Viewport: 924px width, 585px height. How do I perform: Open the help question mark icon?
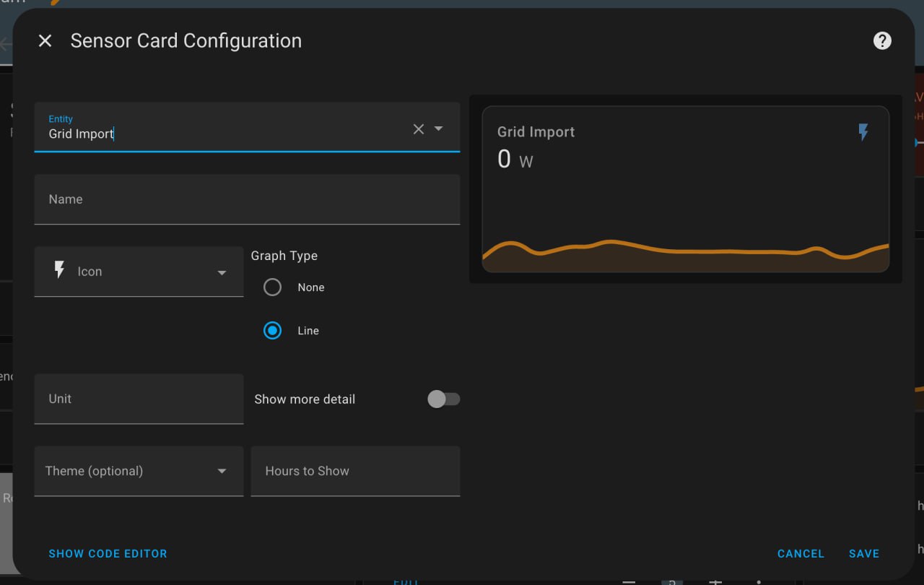coord(882,41)
